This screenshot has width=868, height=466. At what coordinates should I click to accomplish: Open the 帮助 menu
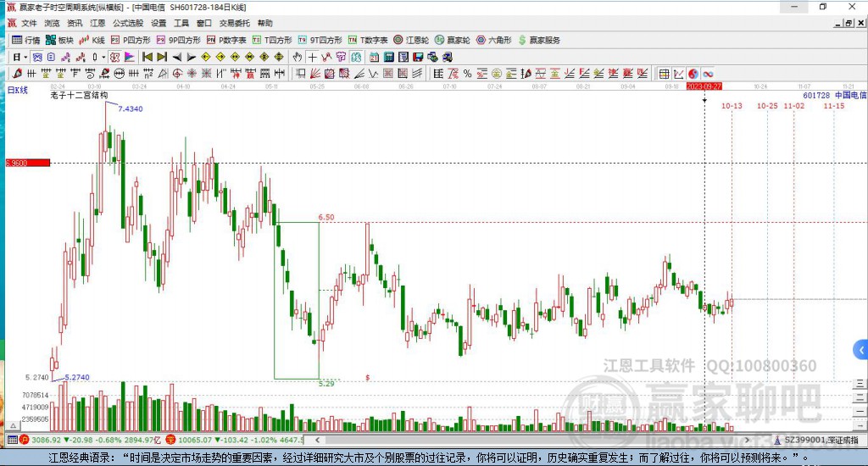265,23
